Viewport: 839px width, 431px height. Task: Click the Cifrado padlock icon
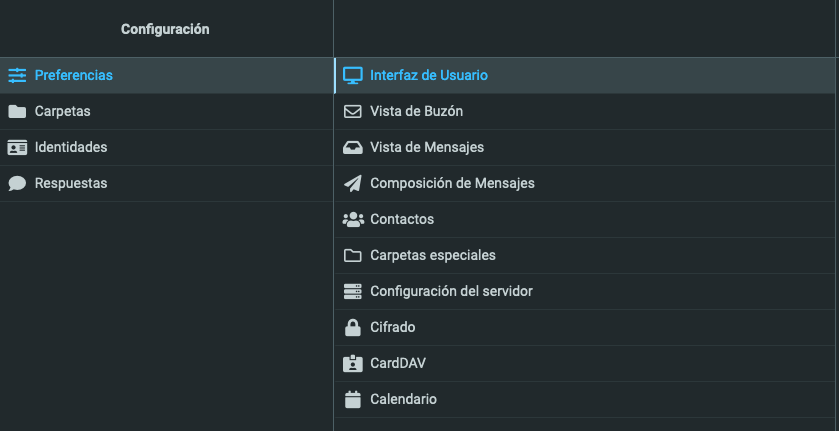pos(353,327)
